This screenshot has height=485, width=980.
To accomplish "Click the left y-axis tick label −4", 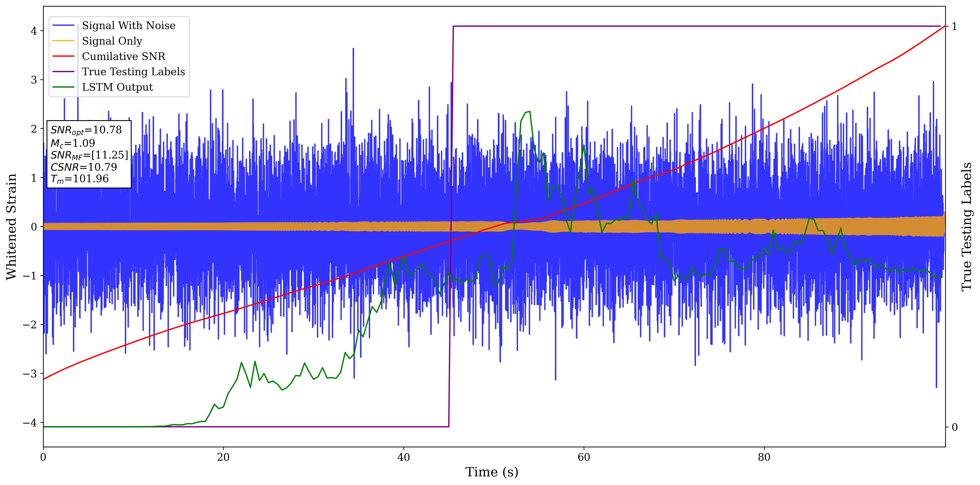I will coord(30,423).
